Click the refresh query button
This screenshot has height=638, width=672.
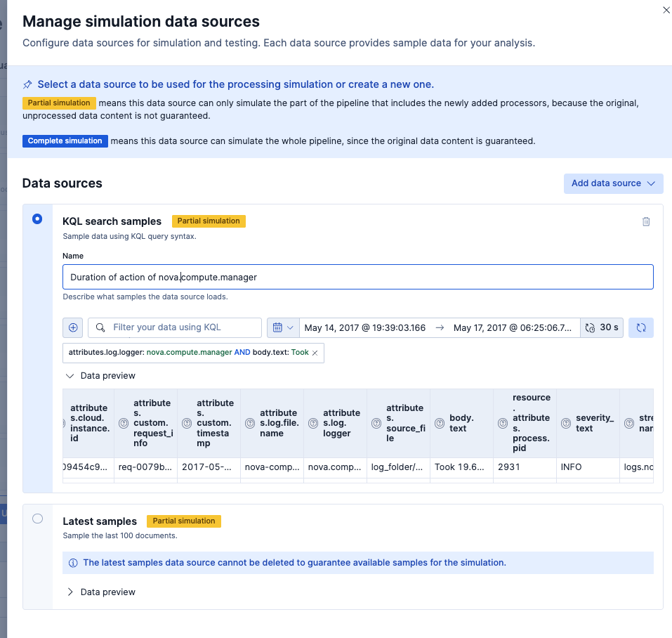click(640, 327)
